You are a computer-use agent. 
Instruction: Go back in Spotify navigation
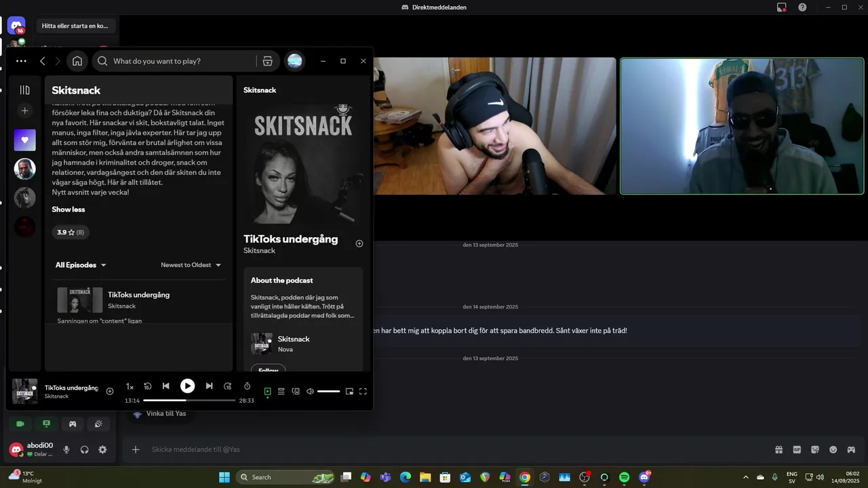(43, 61)
